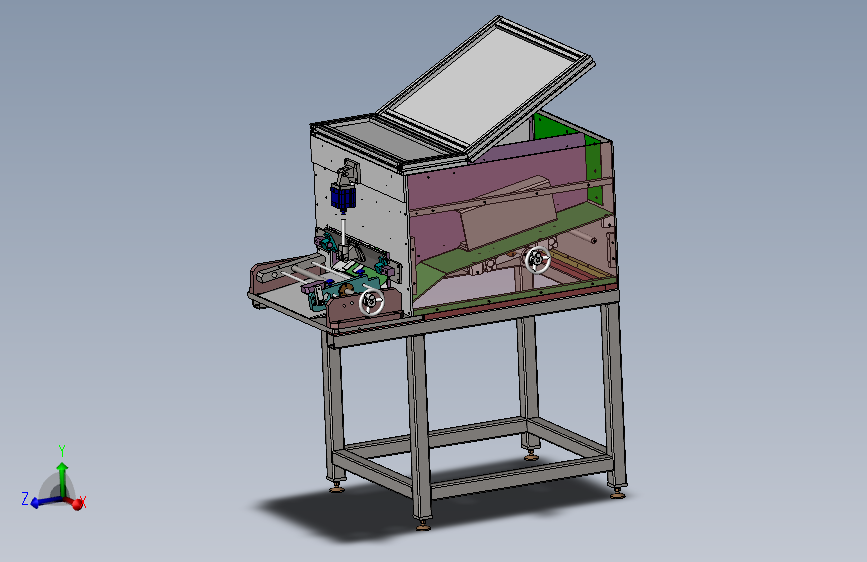Select the rightmost leg leveling foot

(618, 492)
